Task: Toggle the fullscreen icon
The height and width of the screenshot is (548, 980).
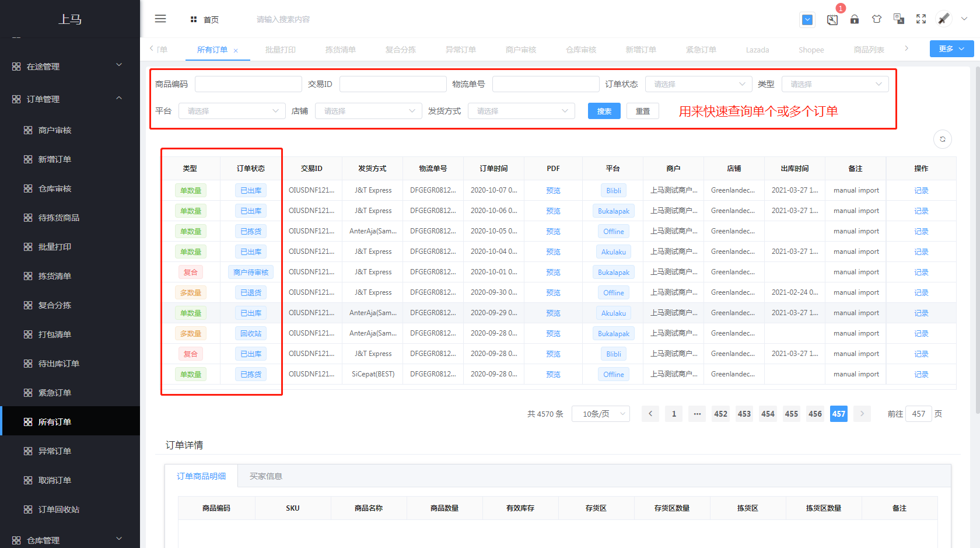Action: (x=921, y=19)
